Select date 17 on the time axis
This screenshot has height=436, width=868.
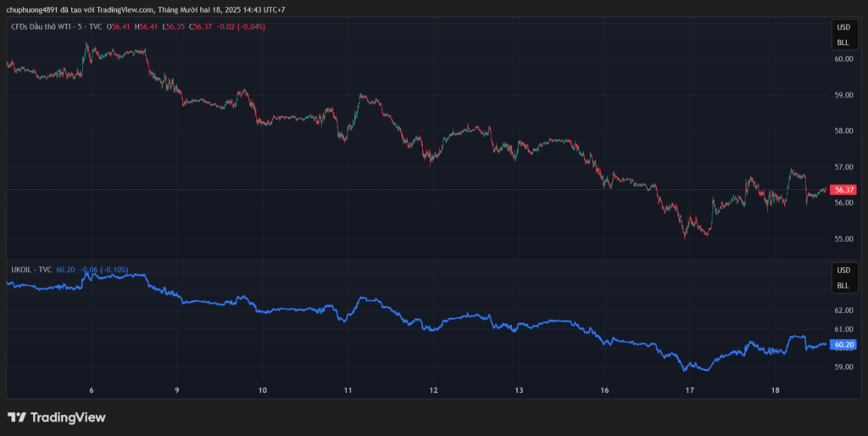point(690,390)
